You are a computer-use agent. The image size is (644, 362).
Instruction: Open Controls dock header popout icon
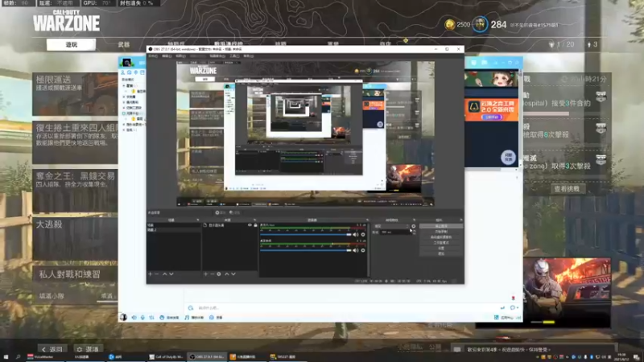(x=460, y=220)
